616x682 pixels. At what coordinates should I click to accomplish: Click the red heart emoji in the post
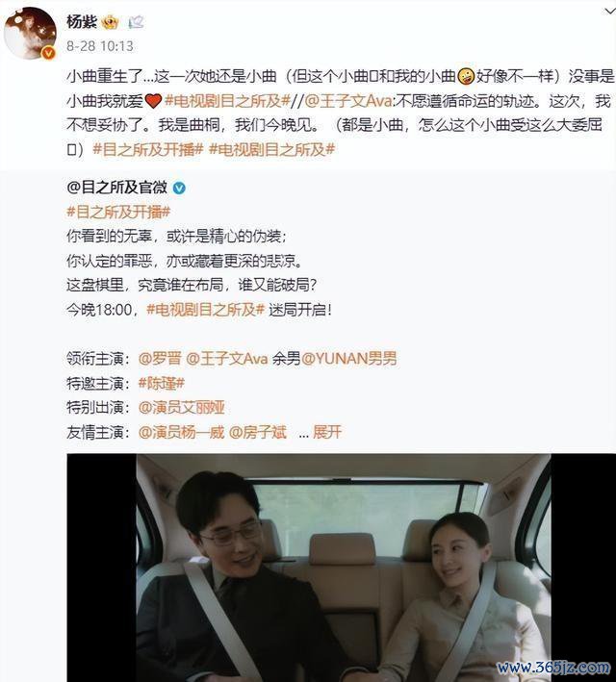[153, 101]
